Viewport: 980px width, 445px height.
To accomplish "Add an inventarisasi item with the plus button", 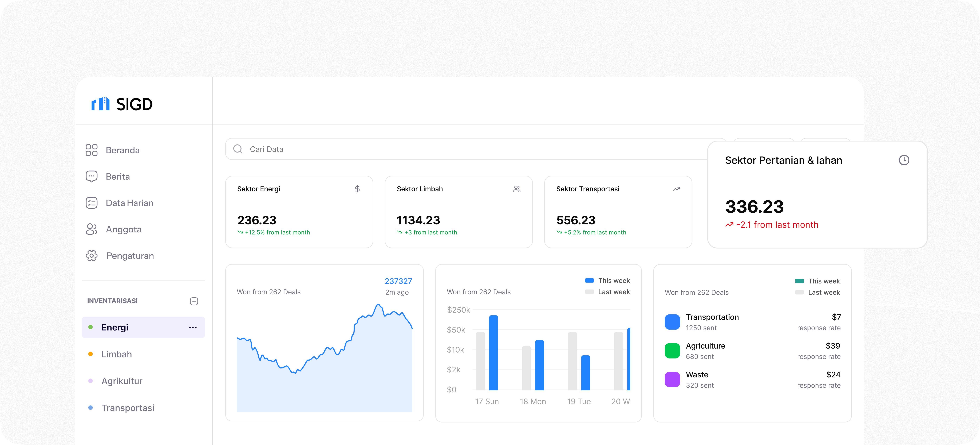I will pos(194,301).
